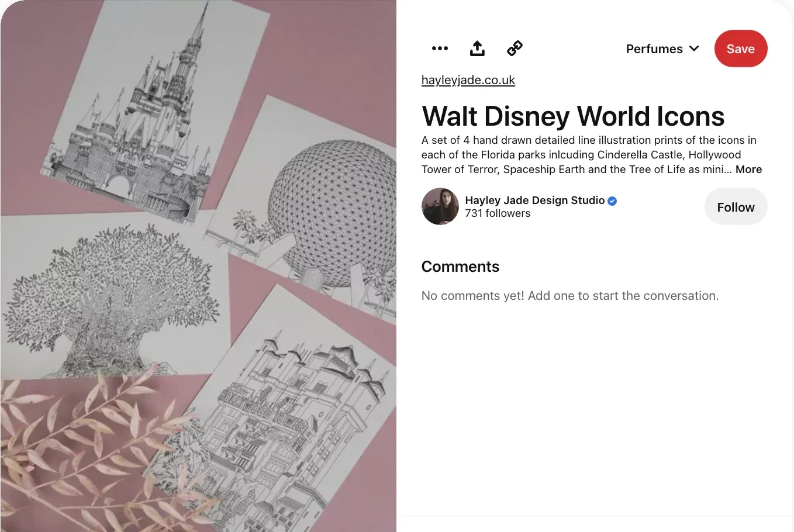
Task: Open the Perfumes board dropdown
Action: 662,49
